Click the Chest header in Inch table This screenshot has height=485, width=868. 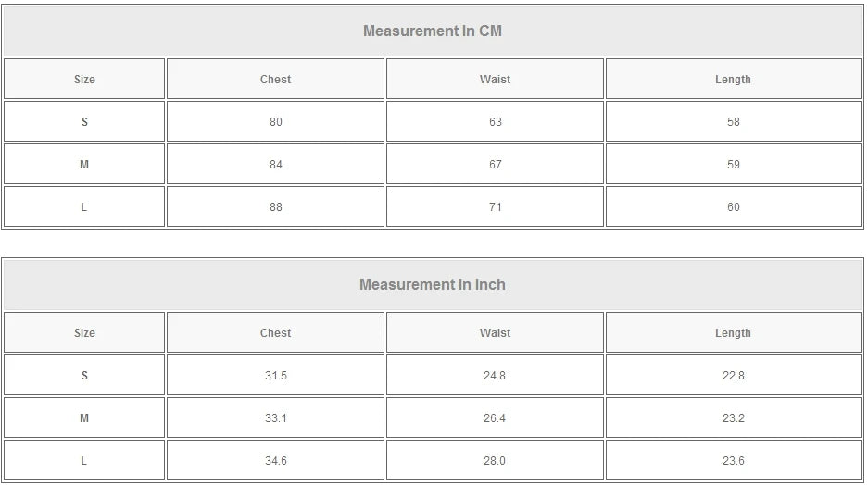(275, 333)
